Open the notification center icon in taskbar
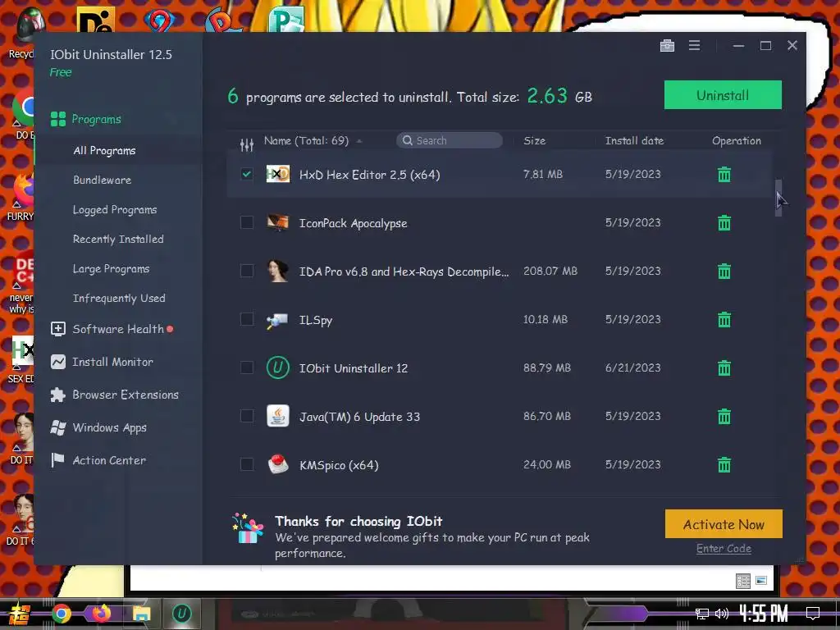The image size is (840, 630). pyautogui.click(x=813, y=614)
